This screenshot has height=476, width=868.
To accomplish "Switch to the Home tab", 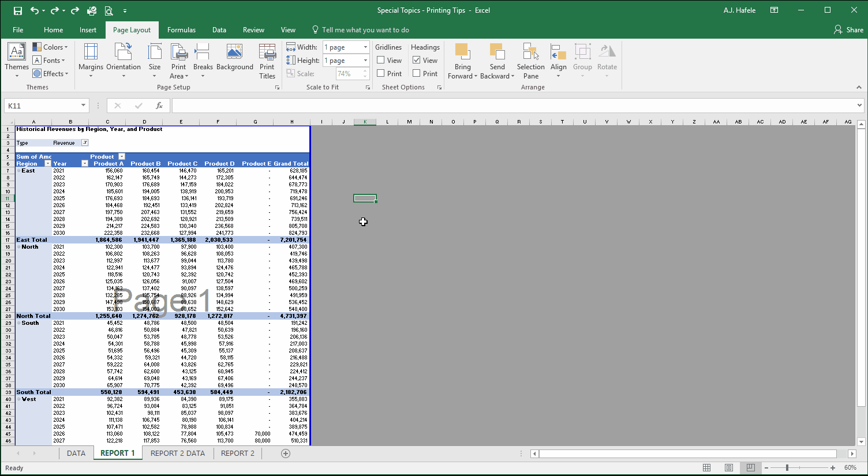I will [x=53, y=30].
